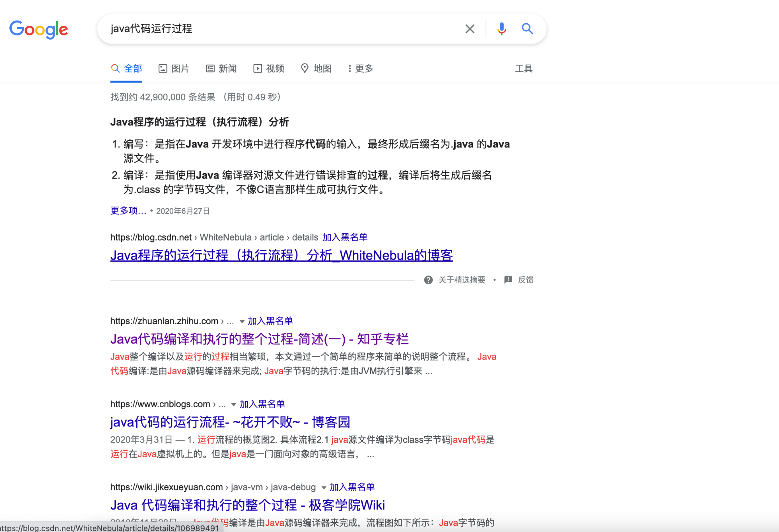The height and width of the screenshot is (532, 779).
Task: Add wiki.jikexueyuan.com result to 黑名单
Action: point(352,487)
